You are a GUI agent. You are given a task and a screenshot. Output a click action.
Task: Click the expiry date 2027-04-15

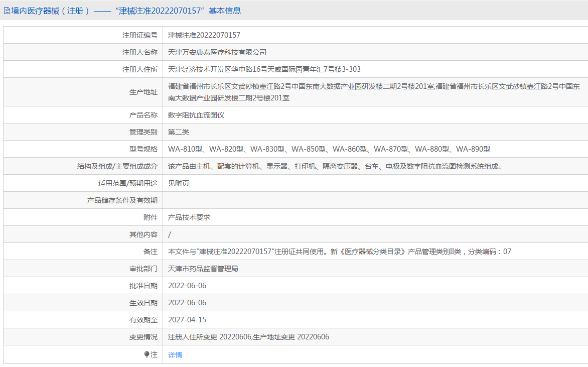187,320
